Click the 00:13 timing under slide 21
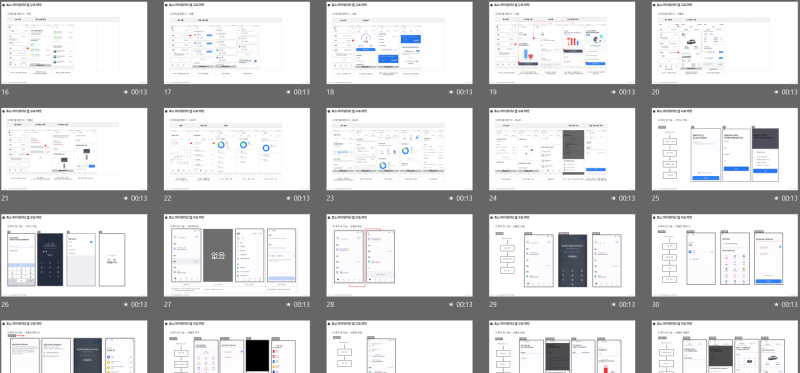The image size is (800, 373). pos(139,198)
